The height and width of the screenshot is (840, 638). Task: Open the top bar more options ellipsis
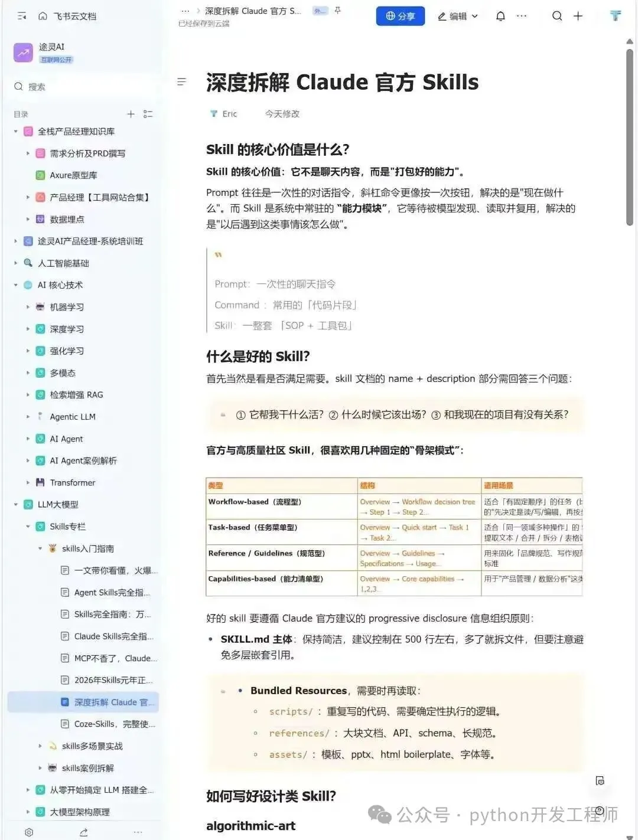522,16
